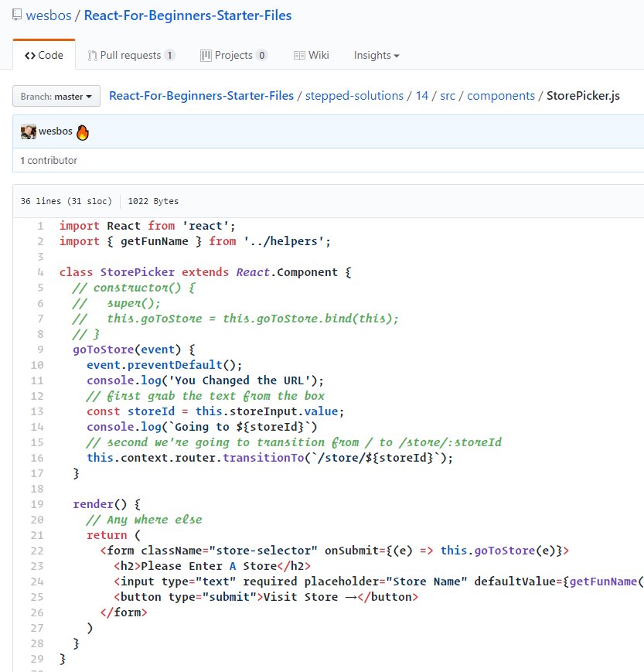Click the '// Any where else' comment line
644x672 pixels.
pyautogui.click(x=144, y=520)
